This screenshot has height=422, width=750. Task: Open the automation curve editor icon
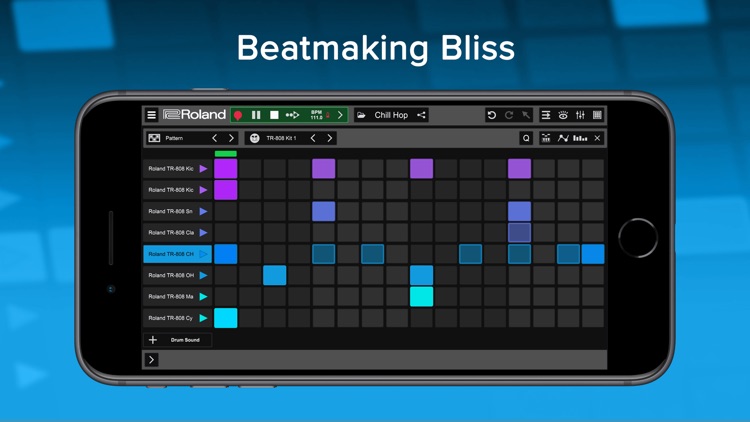click(563, 138)
